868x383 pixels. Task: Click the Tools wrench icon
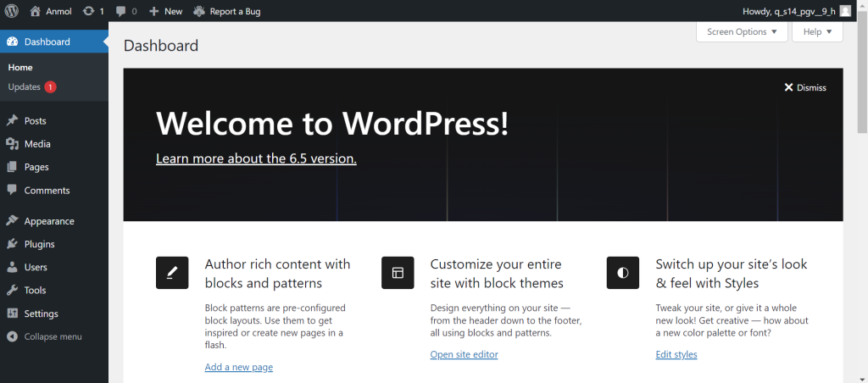pos(12,290)
